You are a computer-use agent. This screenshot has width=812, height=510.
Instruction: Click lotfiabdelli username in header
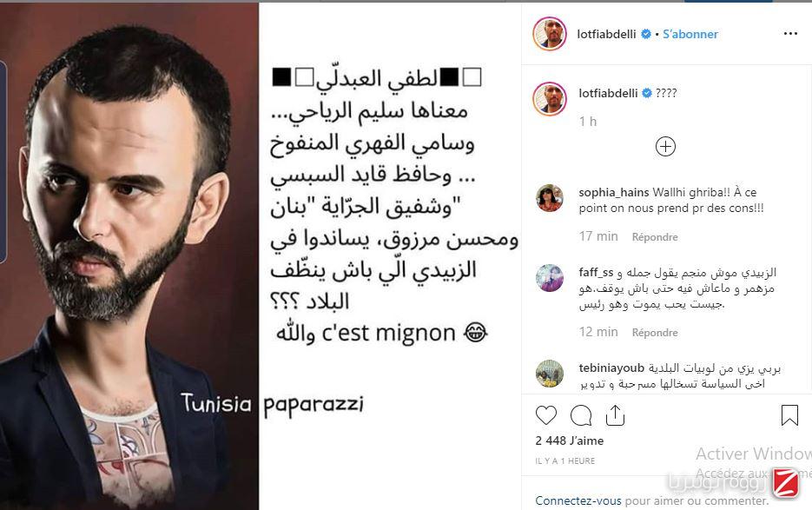pos(606,34)
